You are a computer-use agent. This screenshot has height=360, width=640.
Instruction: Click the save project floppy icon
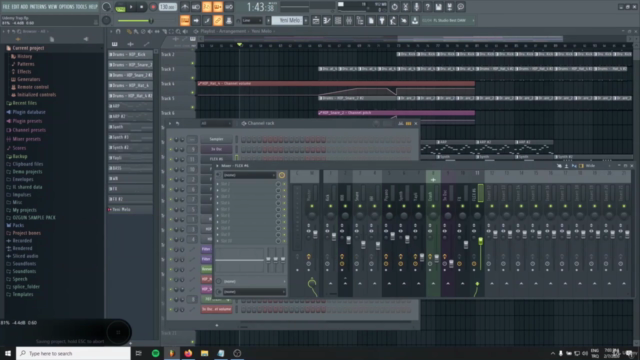click(x=438, y=7)
